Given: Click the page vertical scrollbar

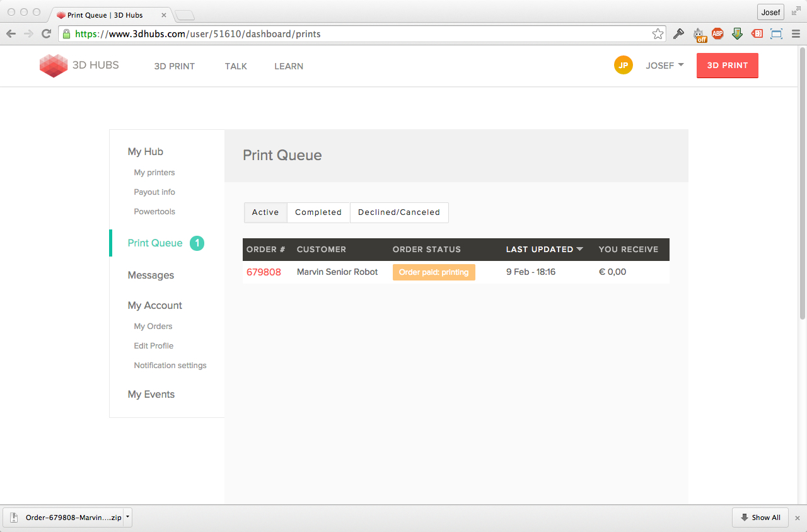Looking at the screenshot, I should point(802,183).
